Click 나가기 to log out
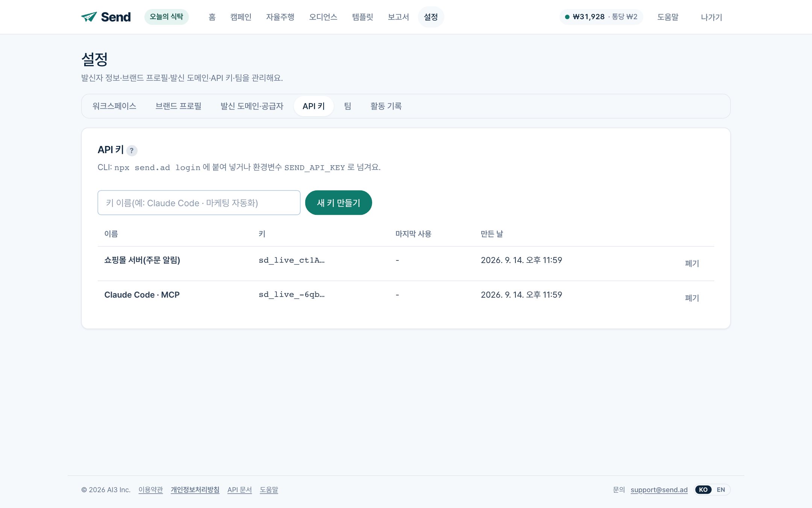 (x=712, y=17)
